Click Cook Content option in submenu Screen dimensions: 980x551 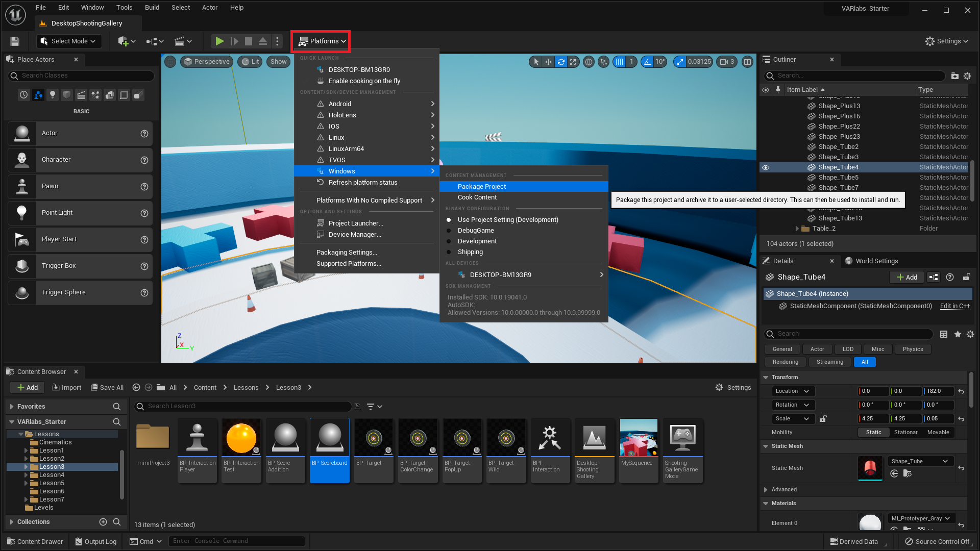click(477, 197)
